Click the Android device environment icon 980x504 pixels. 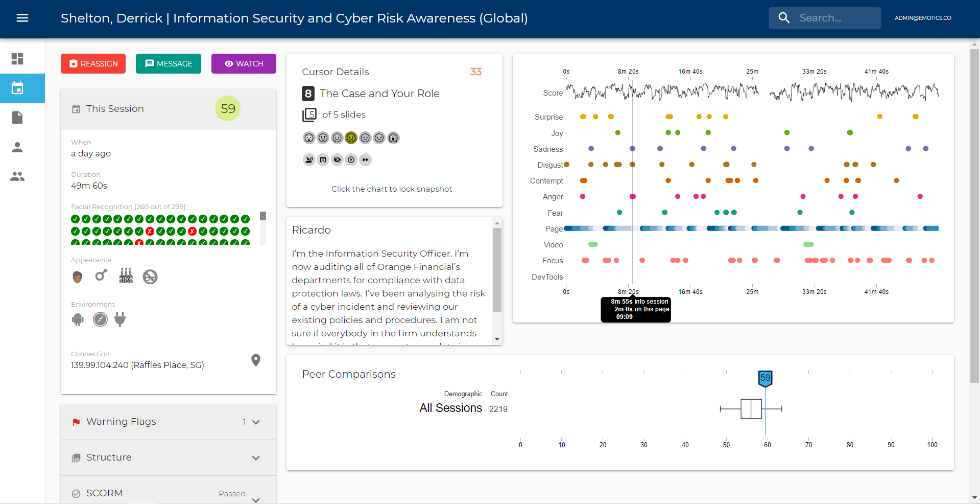click(x=78, y=319)
